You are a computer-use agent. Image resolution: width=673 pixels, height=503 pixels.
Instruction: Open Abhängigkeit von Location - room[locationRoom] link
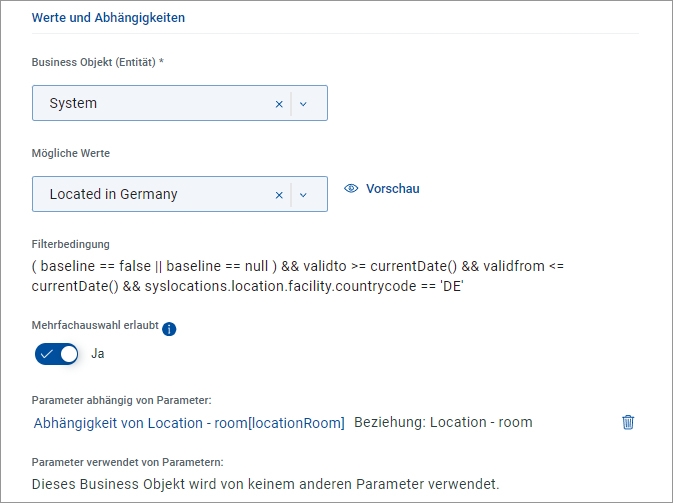click(189, 422)
